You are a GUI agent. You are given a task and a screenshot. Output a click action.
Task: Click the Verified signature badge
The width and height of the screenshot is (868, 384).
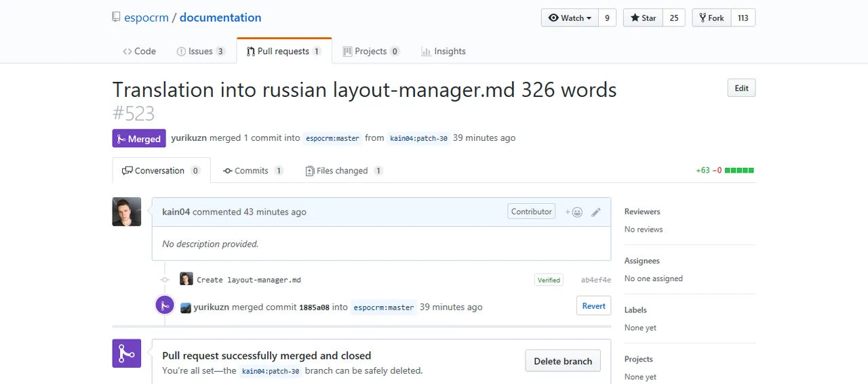(549, 280)
